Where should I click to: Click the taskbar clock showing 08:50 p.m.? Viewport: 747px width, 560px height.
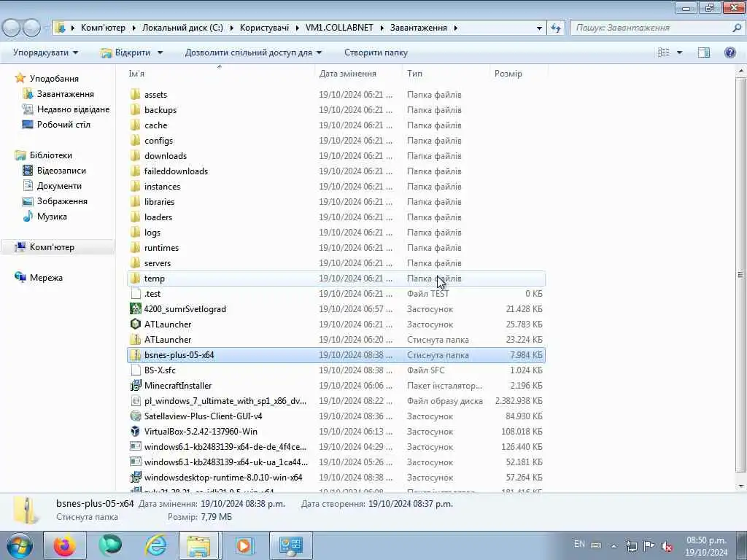coord(706,546)
